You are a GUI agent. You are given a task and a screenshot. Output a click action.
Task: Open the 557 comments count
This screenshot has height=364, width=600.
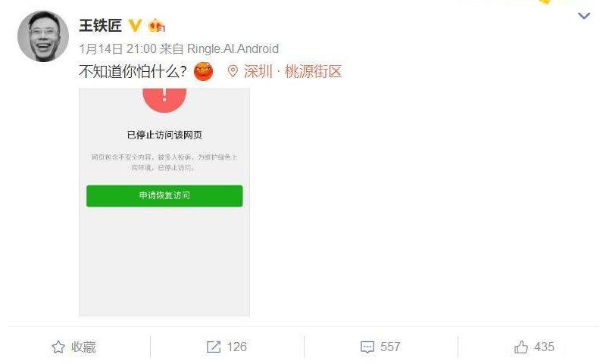pos(390,347)
